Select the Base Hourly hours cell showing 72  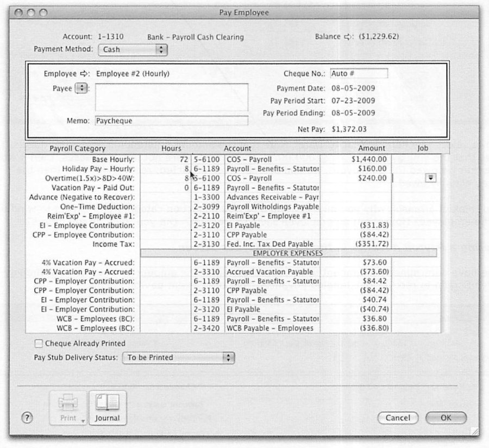pyautogui.click(x=166, y=159)
